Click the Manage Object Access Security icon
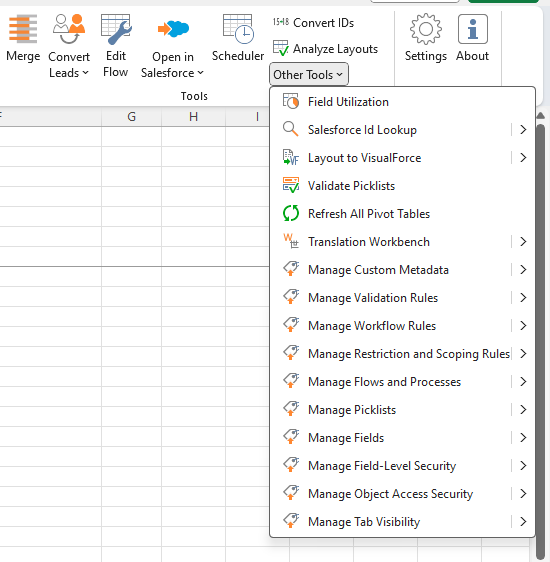This screenshot has height=562, width=550. [x=291, y=493]
